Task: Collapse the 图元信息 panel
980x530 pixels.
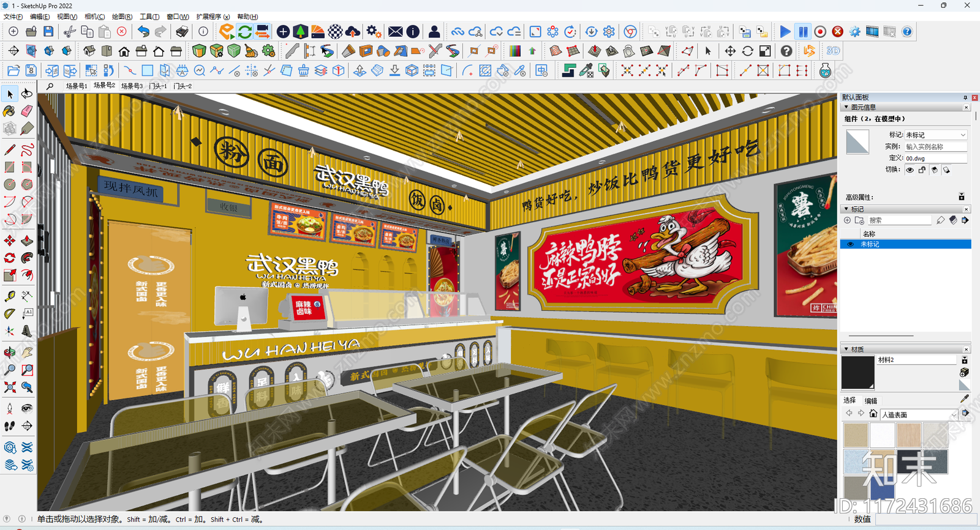Action: pos(846,107)
